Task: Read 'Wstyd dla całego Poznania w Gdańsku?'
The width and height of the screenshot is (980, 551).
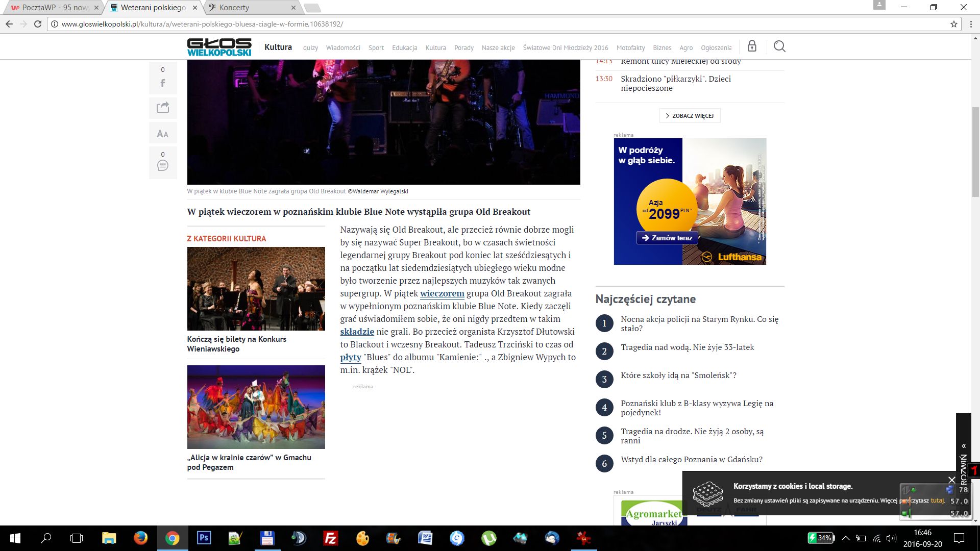Action: pos(692,459)
